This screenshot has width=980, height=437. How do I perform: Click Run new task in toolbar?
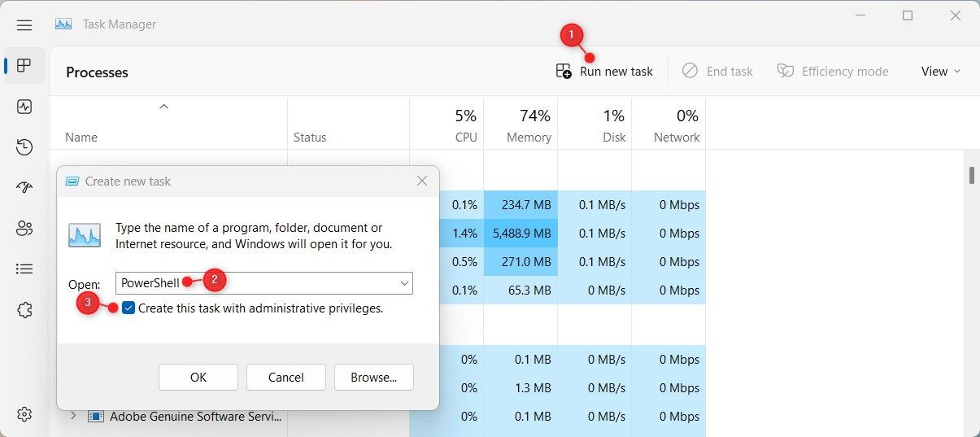604,72
